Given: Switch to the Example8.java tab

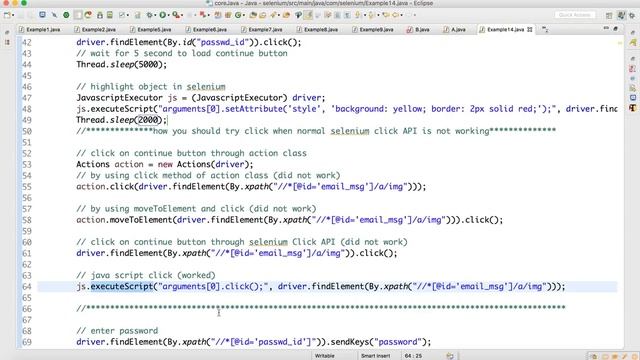Looking at the screenshot, I should (317, 29).
